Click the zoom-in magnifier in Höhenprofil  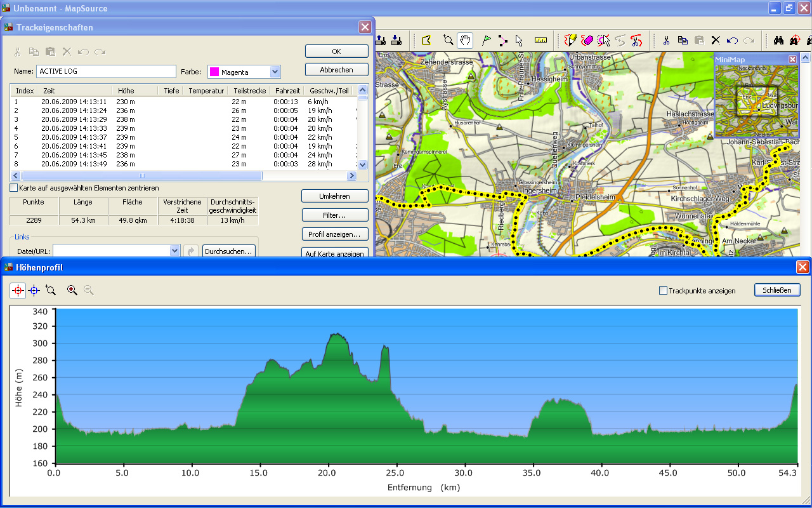[72, 290]
